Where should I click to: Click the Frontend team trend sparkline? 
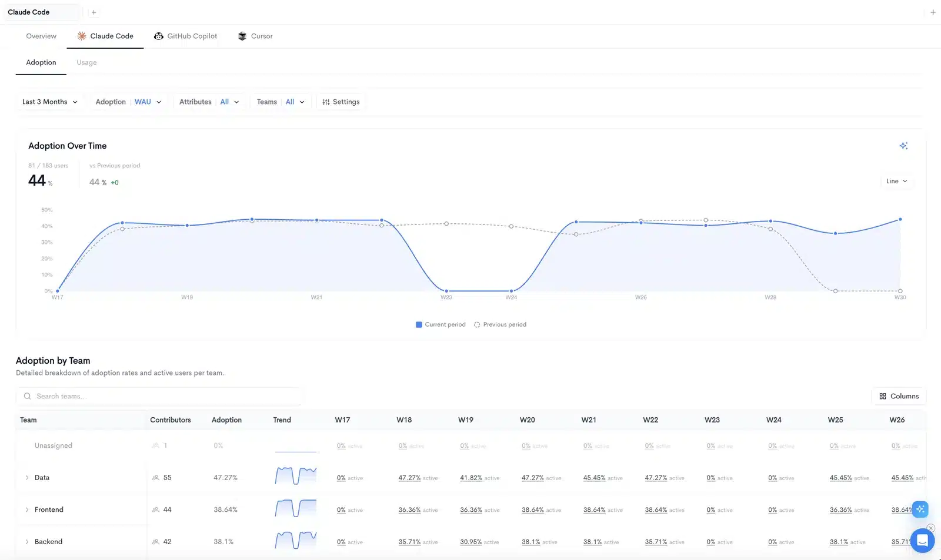click(x=296, y=508)
